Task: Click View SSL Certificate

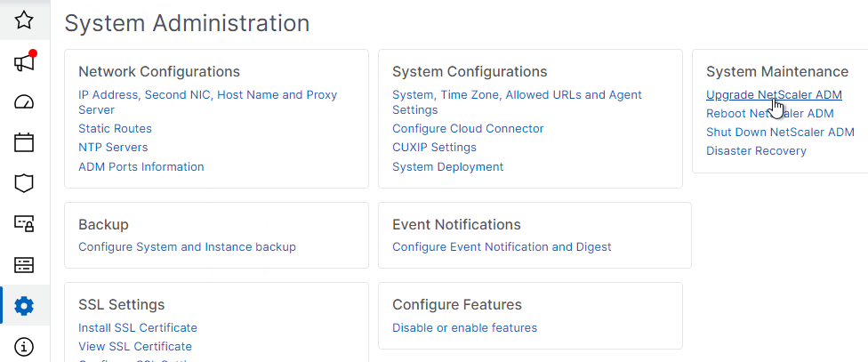Action: [x=135, y=347]
